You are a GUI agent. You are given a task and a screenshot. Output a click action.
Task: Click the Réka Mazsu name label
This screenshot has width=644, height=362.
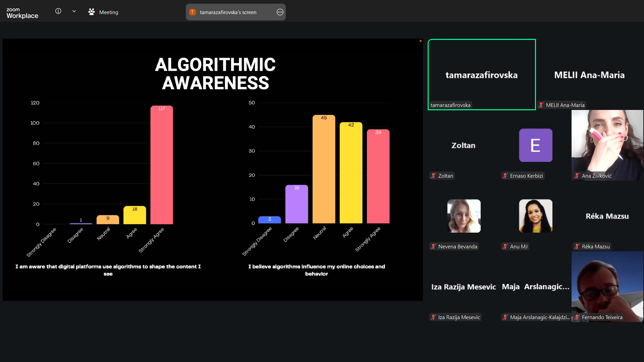(595, 246)
